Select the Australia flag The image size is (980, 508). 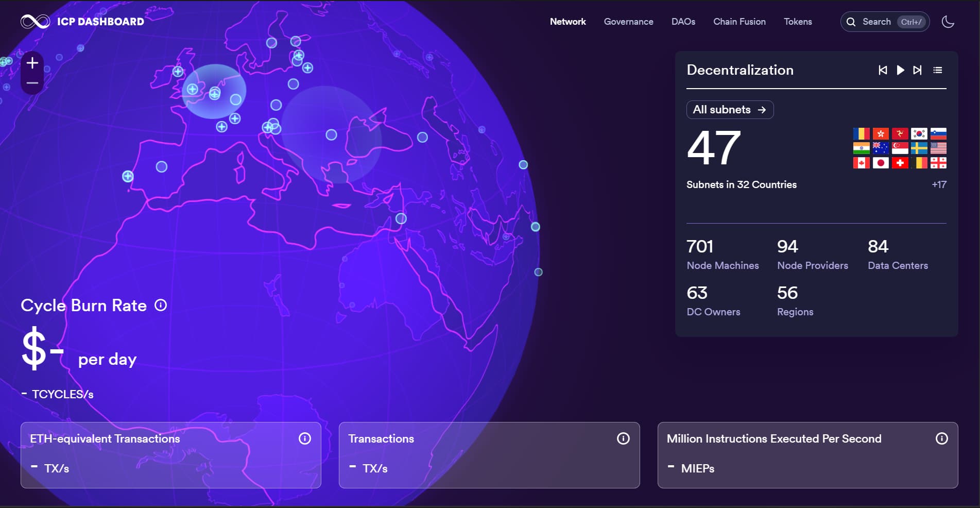point(881,148)
